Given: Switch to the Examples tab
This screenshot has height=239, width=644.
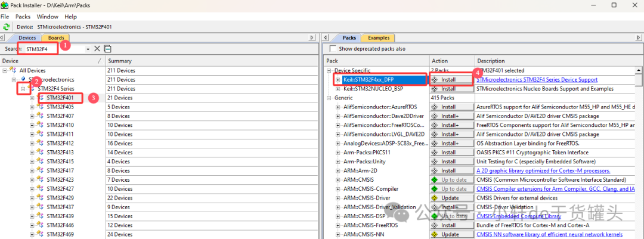Looking at the screenshot, I should pos(378,38).
